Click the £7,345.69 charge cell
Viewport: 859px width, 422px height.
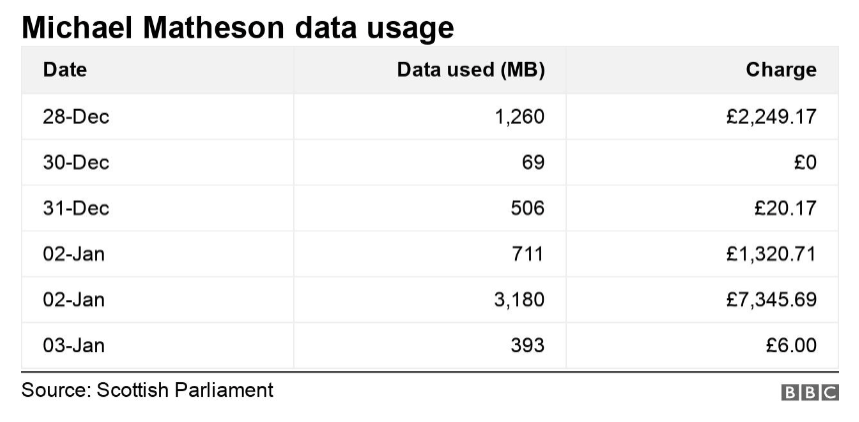pos(771,299)
